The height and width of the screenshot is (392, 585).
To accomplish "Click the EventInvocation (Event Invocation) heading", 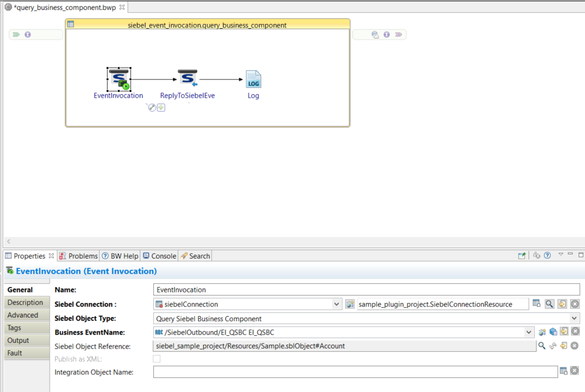I will pyautogui.click(x=86, y=271).
